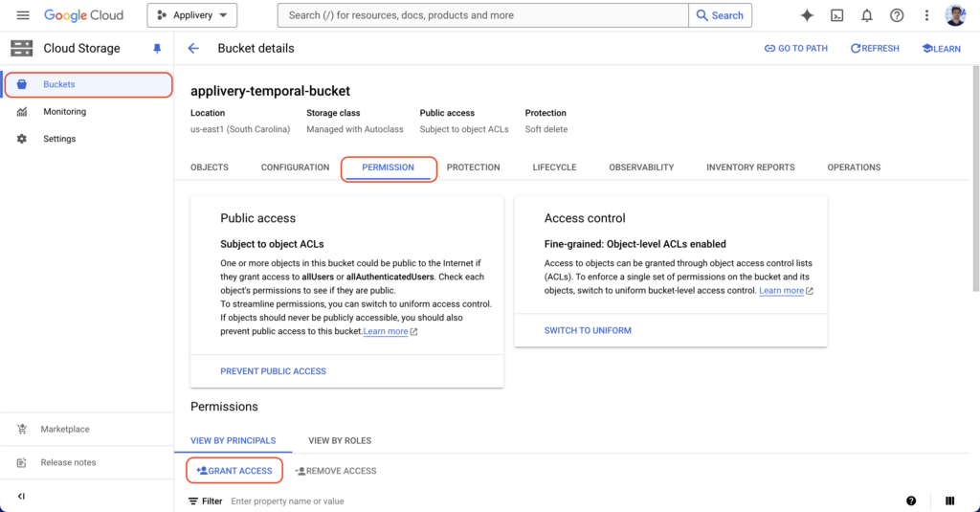Click the Cloud Storage product icon
The image size is (980, 512).
coord(22,48)
